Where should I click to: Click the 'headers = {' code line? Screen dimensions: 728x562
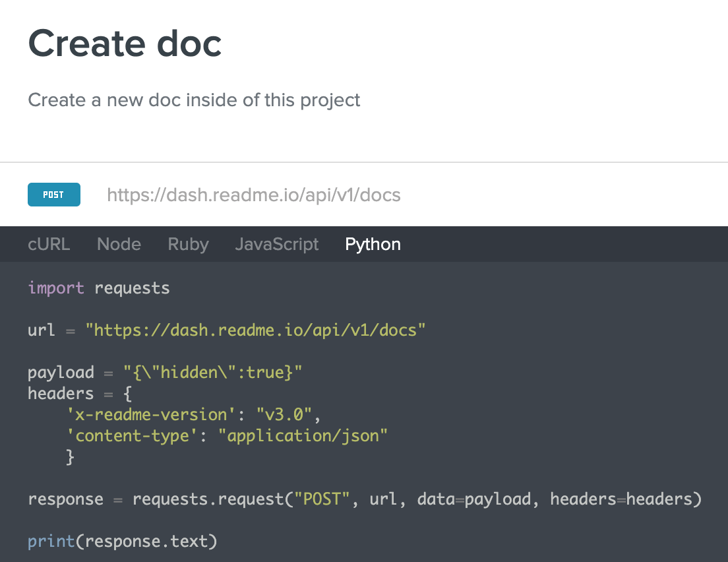[80, 394]
